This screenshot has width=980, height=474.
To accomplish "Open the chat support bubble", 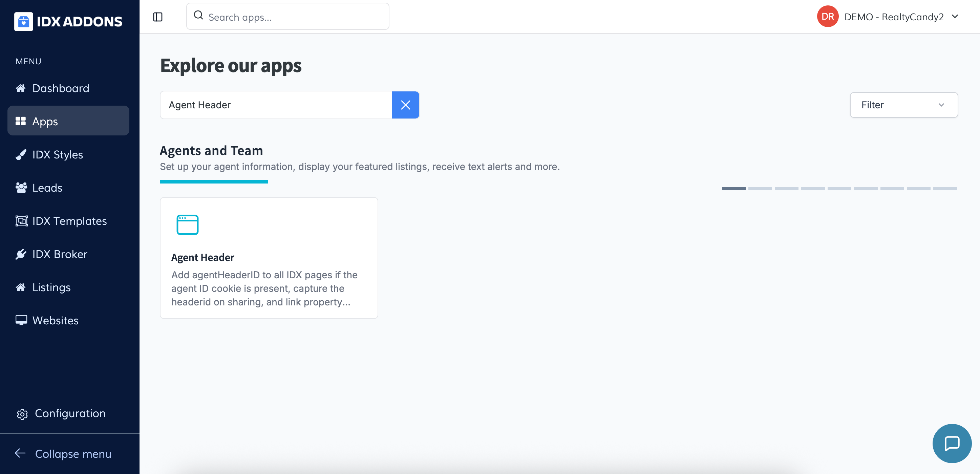I will [952, 443].
